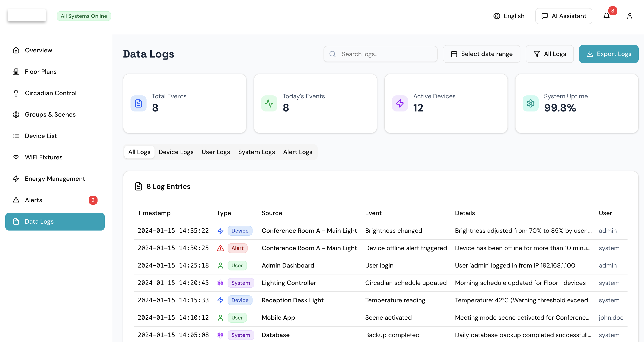Click inside the Search logs field
644x342 pixels.
tap(380, 54)
